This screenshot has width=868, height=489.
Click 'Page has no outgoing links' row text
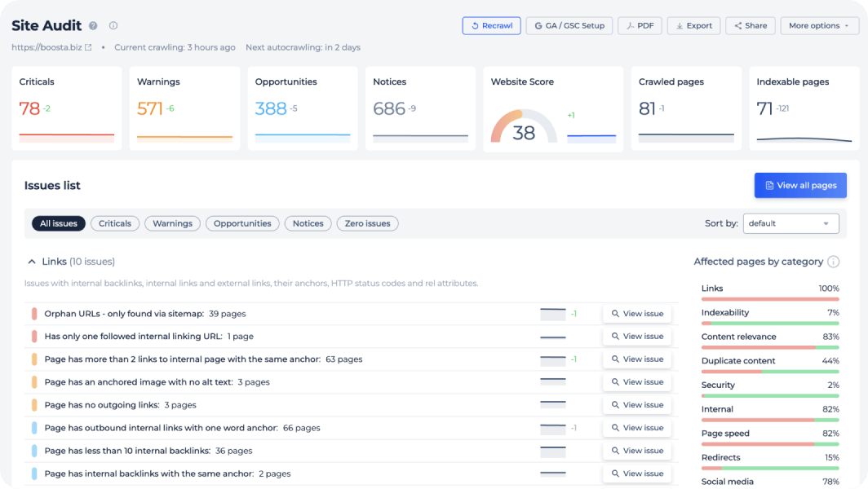click(x=102, y=405)
